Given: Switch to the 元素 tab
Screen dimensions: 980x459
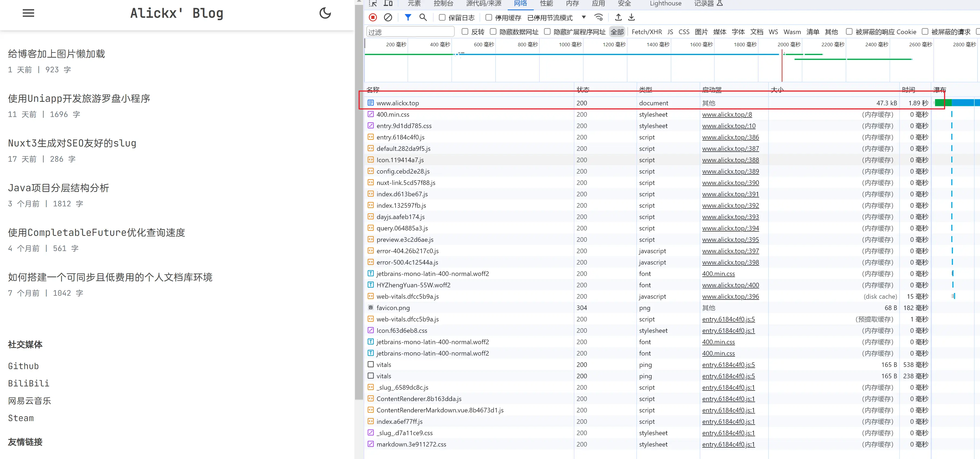Looking at the screenshot, I should [414, 4].
